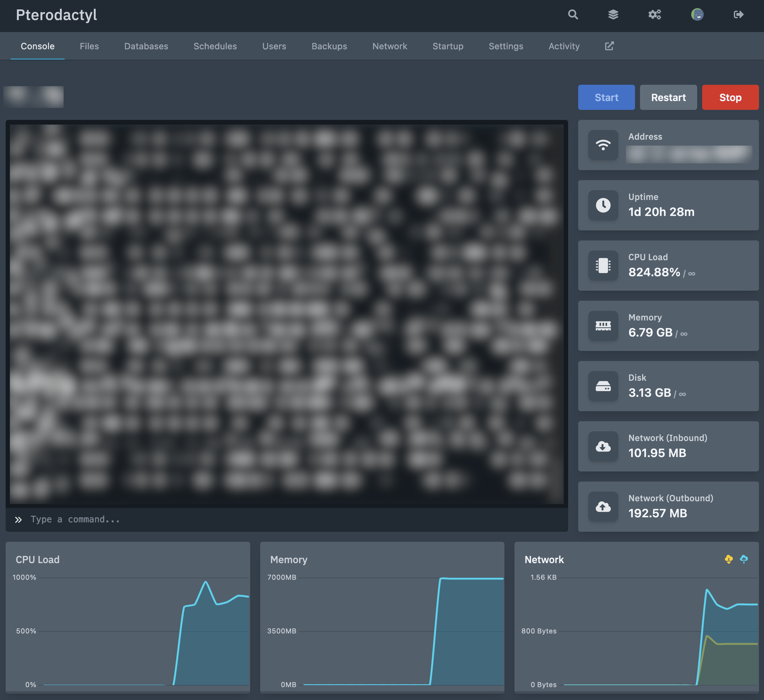Image resolution: width=764 pixels, height=700 pixels.
Task: Open the search icon in header
Action: 573,15
